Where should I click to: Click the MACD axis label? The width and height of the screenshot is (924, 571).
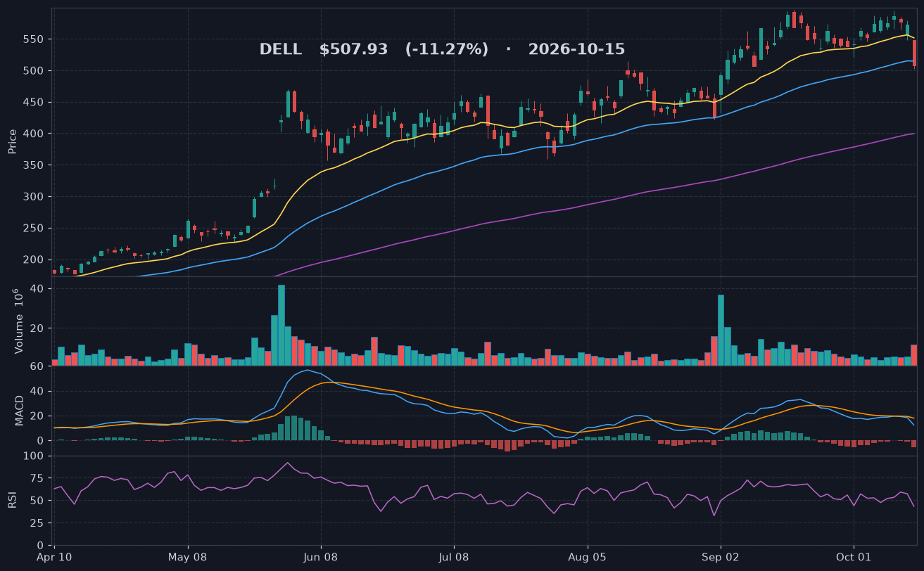tap(19, 410)
